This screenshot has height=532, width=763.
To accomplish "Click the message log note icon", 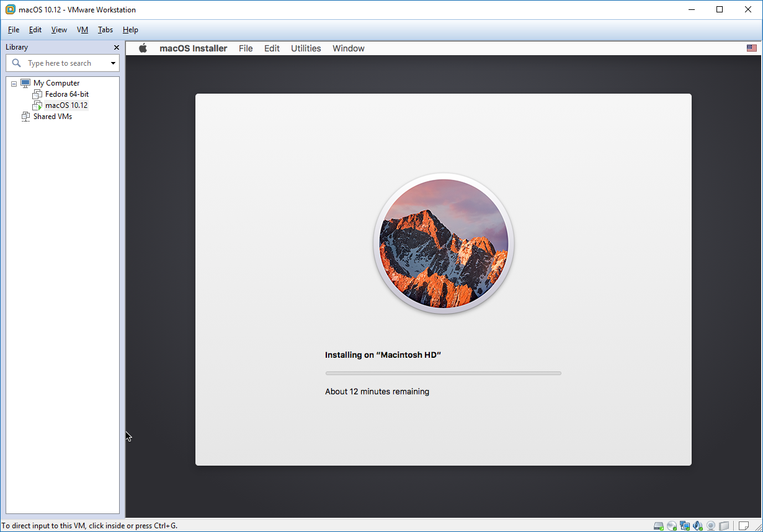I will (744, 526).
